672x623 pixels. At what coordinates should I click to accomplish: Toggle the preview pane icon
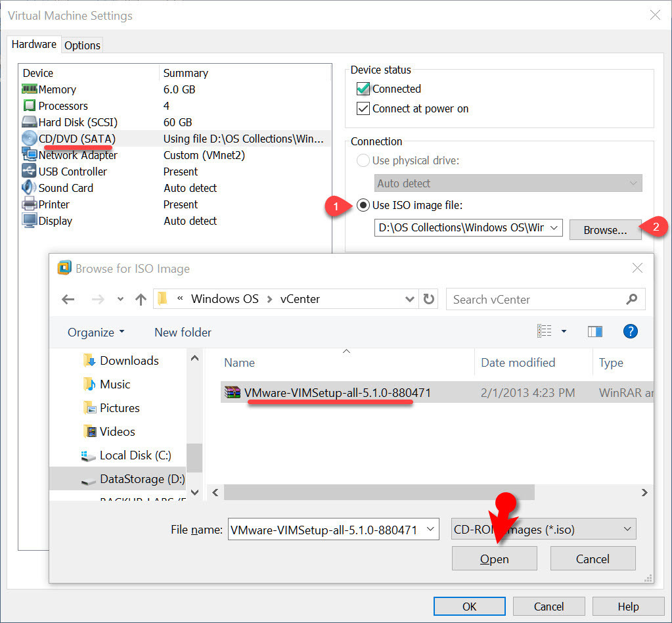click(595, 331)
